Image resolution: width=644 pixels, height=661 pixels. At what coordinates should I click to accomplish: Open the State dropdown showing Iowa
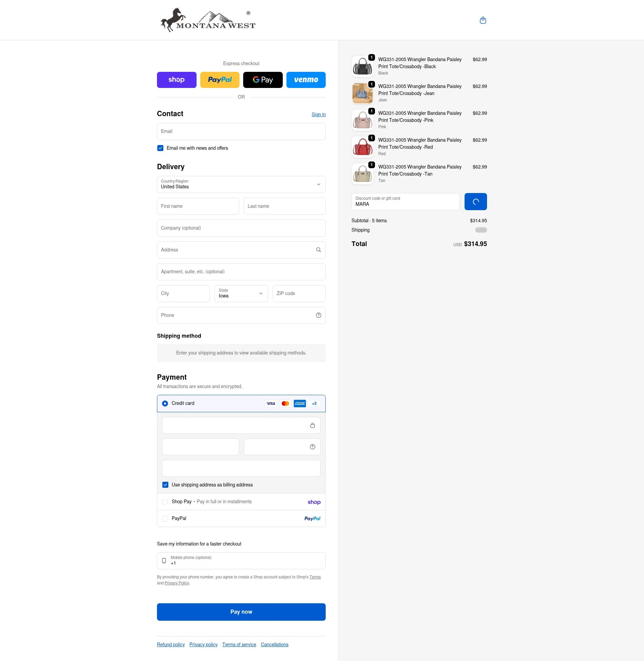click(241, 293)
